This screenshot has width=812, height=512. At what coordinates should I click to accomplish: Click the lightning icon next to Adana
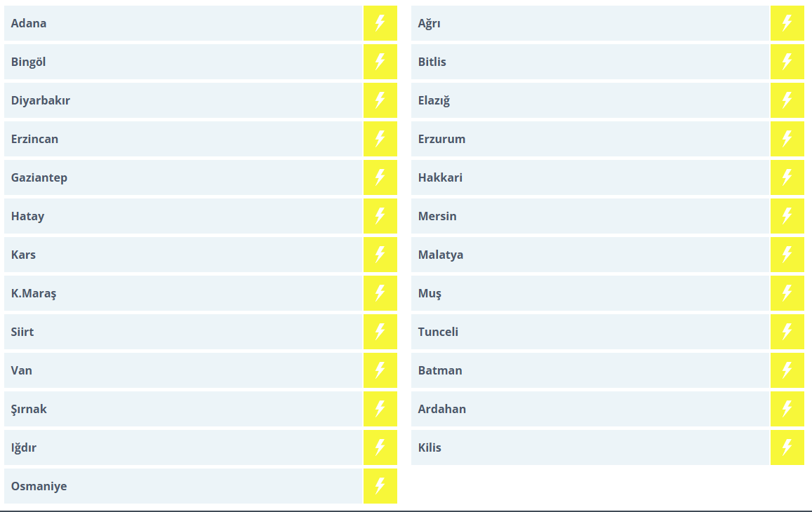point(380,23)
